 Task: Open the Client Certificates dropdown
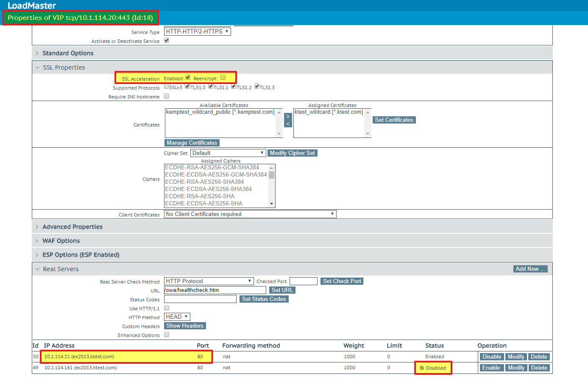tap(250, 214)
